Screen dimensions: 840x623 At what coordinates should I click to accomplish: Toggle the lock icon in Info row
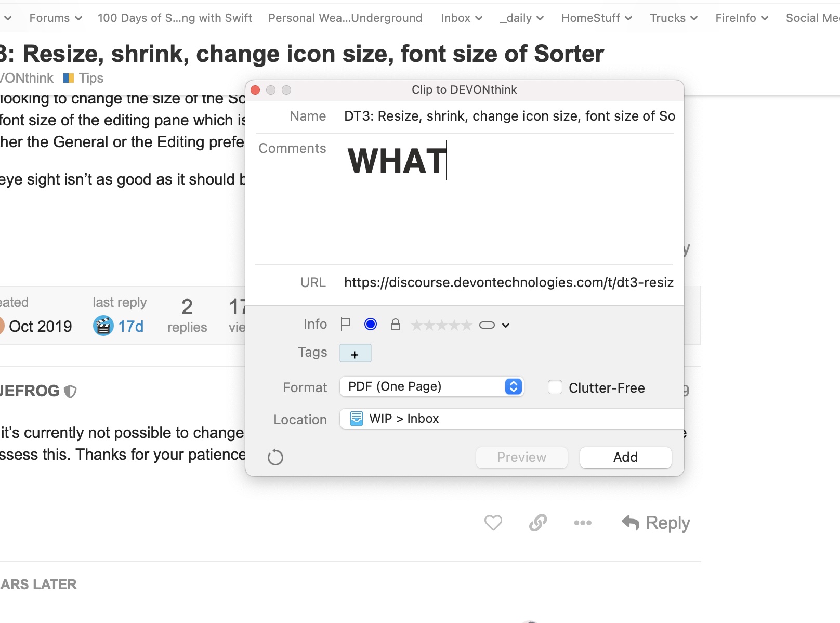[396, 325]
